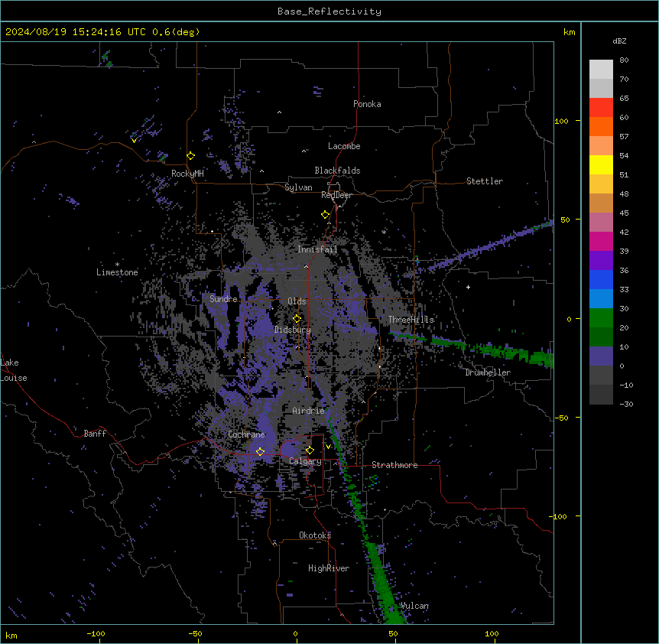Click the white plus marker northwest of Drumheller
The height and width of the screenshot is (644, 659).
click(468, 287)
